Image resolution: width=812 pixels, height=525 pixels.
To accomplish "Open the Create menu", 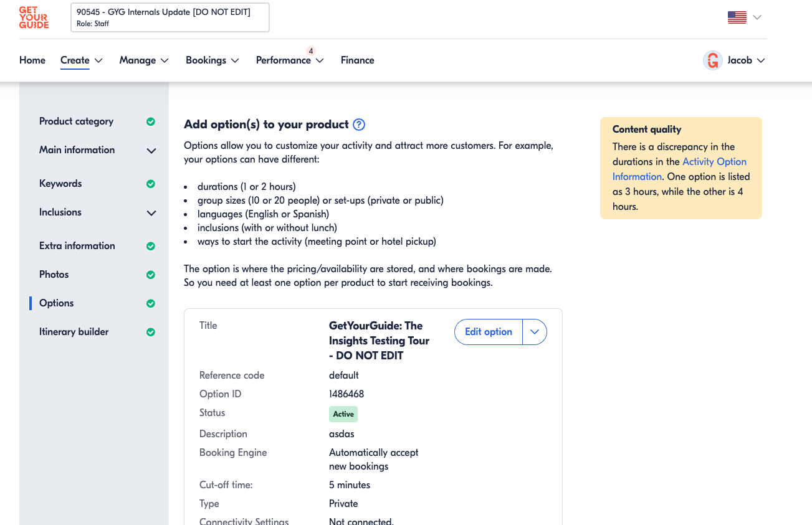I will click(x=75, y=60).
